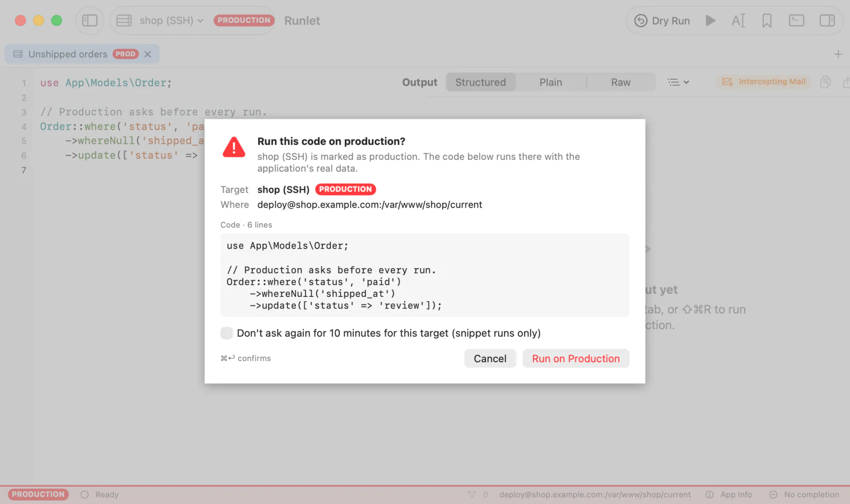This screenshot has height=504, width=850.
Task: Close the Unshipped orders tab
Action: 148,54
